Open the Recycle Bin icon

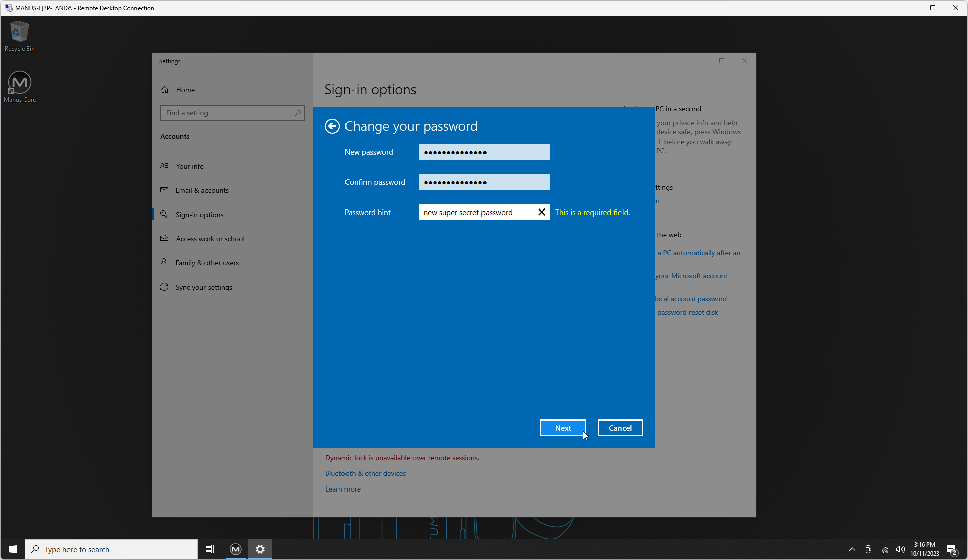pos(19,36)
